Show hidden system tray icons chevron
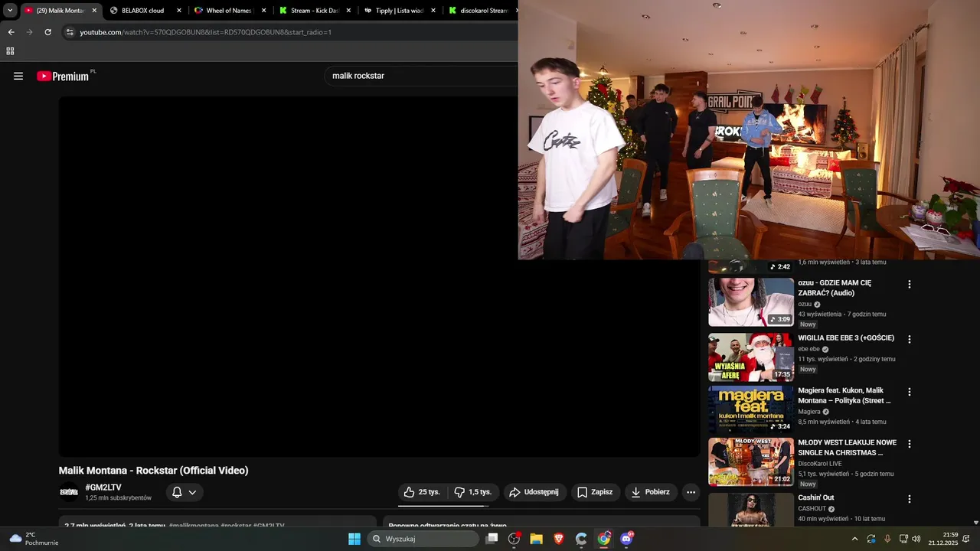Viewport: 980px width, 551px height. coord(854,539)
